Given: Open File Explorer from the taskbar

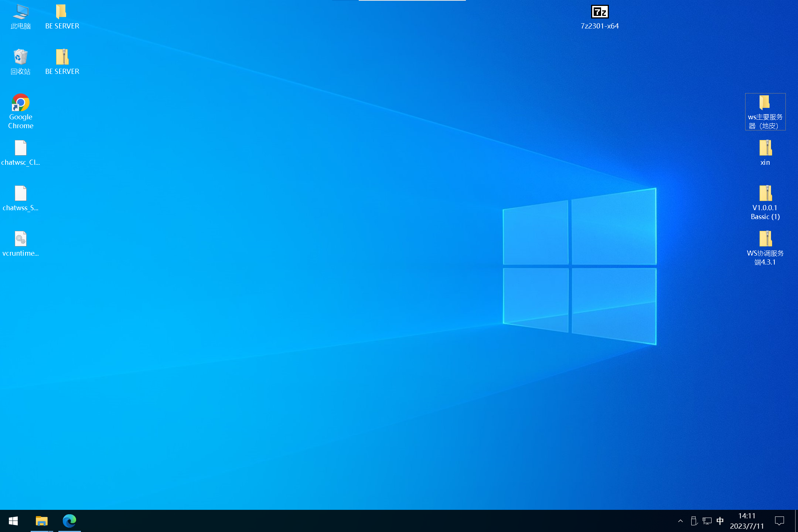Looking at the screenshot, I should point(42,521).
